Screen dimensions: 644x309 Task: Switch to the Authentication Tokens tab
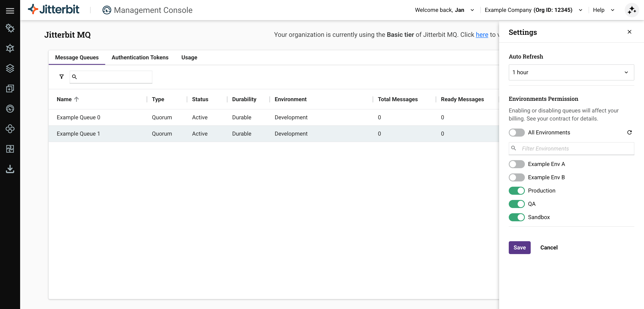pyautogui.click(x=140, y=57)
